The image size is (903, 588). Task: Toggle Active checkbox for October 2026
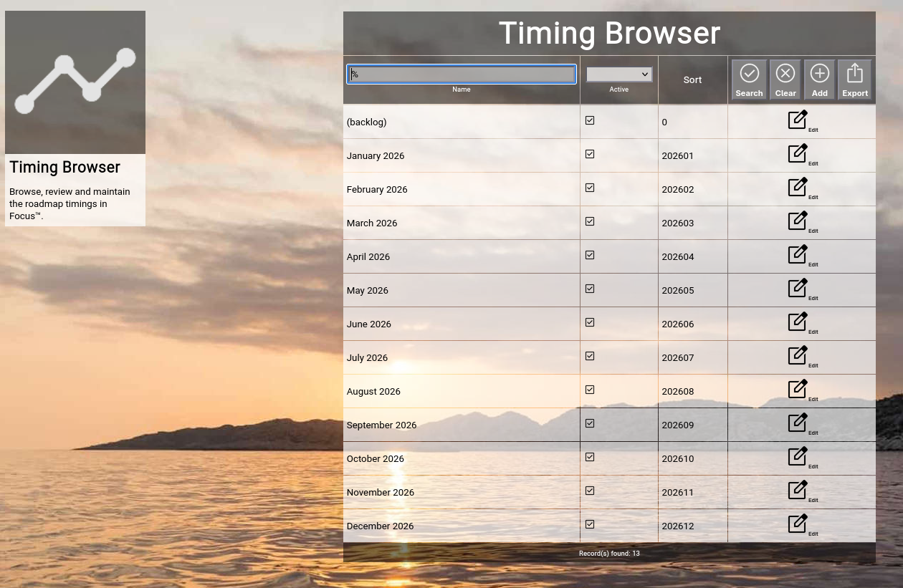pyautogui.click(x=590, y=457)
